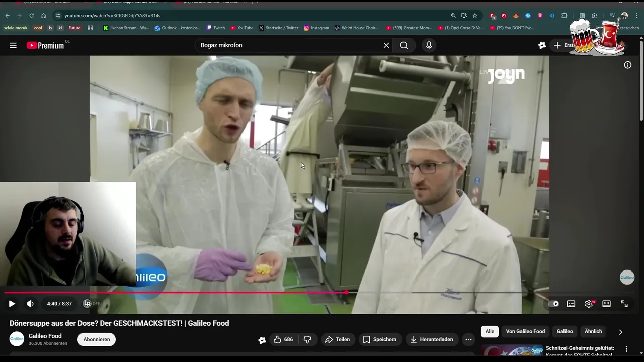Switch to theater mode

pos(606,304)
